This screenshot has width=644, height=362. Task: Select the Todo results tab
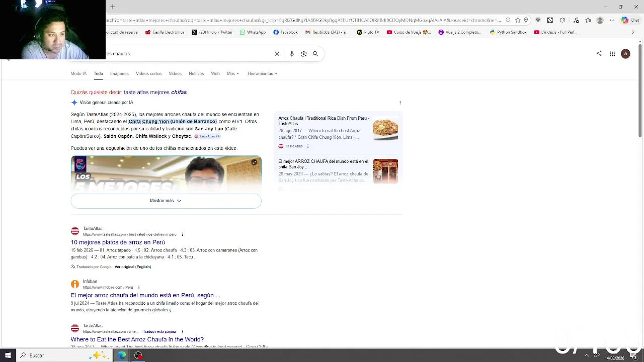(98, 73)
